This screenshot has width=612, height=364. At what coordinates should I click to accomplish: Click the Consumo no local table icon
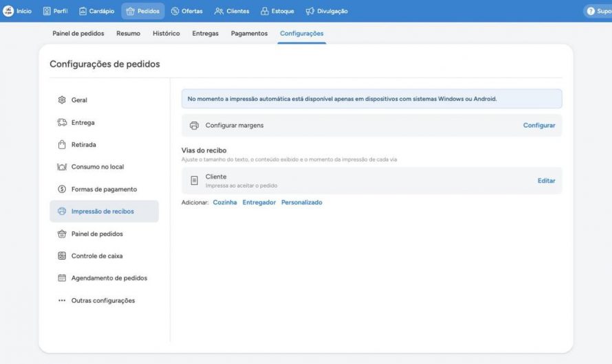pyautogui.click(x=62, y=167)
